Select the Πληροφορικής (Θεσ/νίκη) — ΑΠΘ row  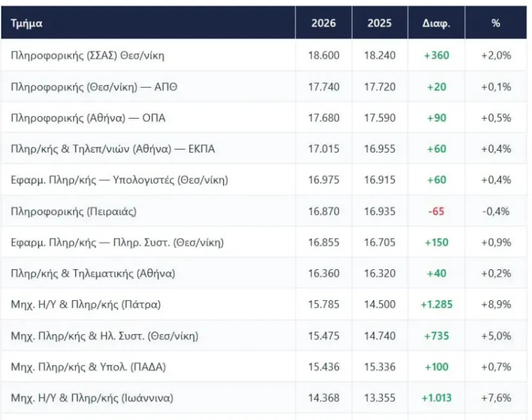[264, 87]
